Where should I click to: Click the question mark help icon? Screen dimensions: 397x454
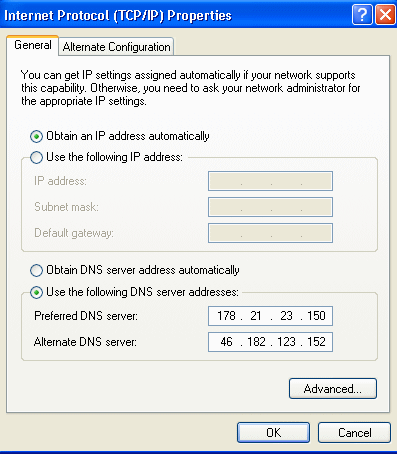point(362,14)
